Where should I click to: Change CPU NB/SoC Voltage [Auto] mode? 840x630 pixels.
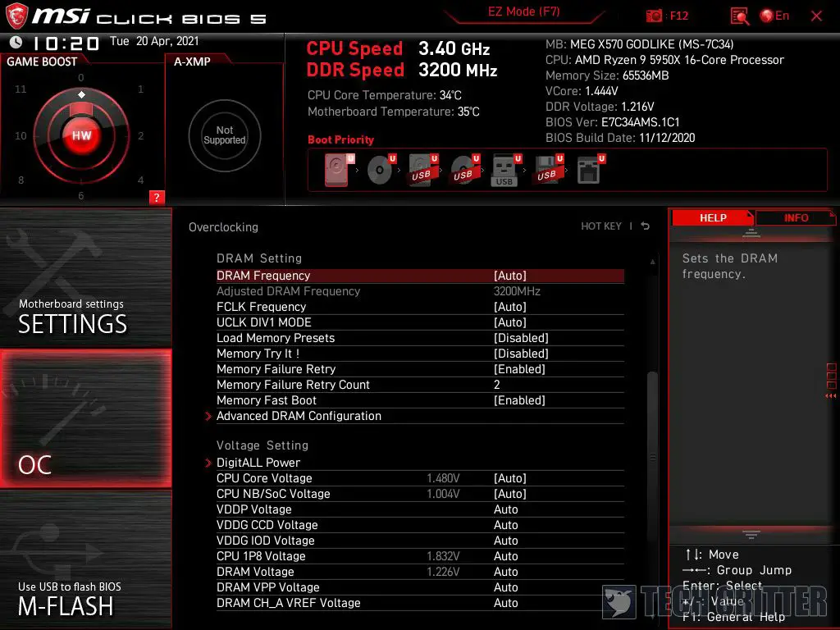tap(420, 493)
